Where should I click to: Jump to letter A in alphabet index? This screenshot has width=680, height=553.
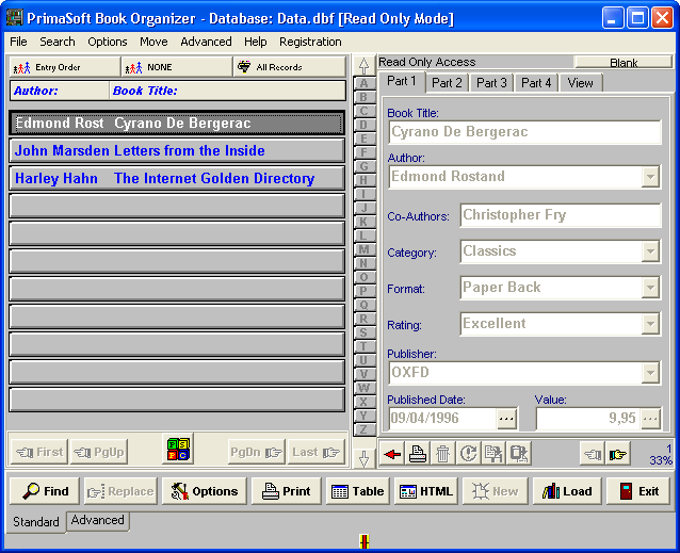(364, 83)
